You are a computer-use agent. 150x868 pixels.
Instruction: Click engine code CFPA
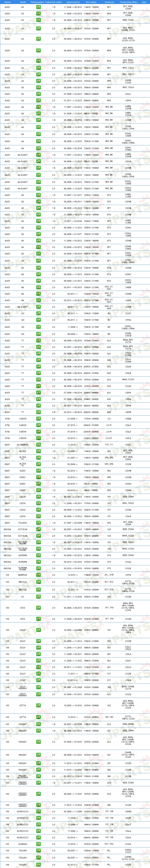(x=128, y=575)
